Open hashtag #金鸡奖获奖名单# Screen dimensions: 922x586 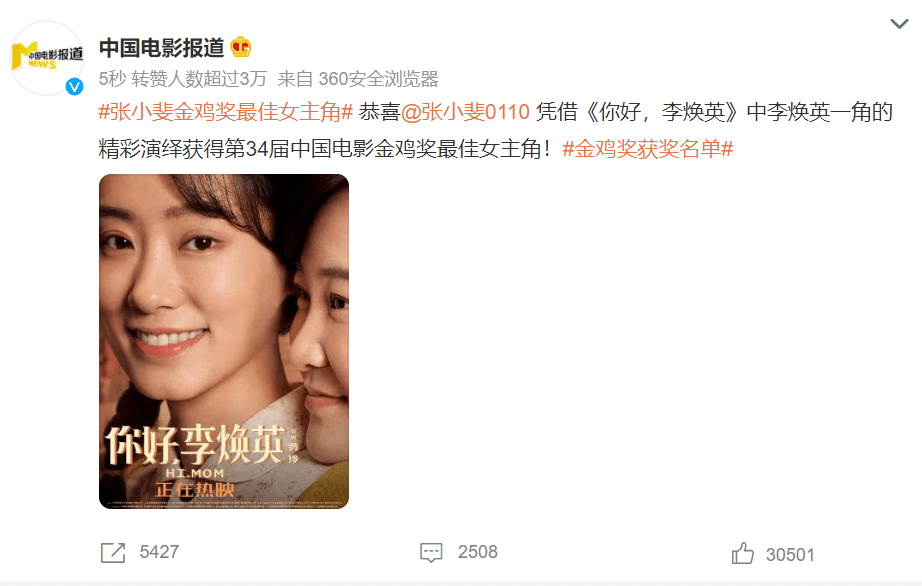click(x=648, y=149)
